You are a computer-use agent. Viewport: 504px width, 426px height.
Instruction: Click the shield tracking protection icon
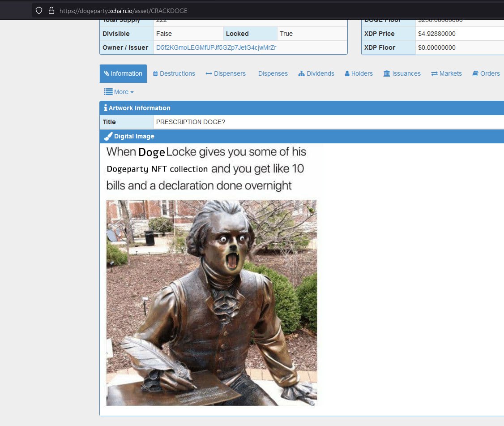pyautogui.click(x=39, y=11)
